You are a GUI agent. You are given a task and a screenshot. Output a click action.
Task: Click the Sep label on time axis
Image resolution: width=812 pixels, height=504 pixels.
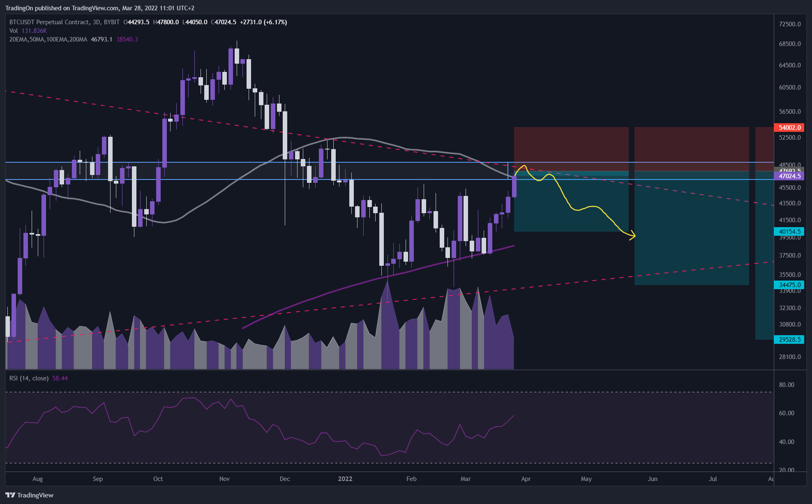[98, 479]
